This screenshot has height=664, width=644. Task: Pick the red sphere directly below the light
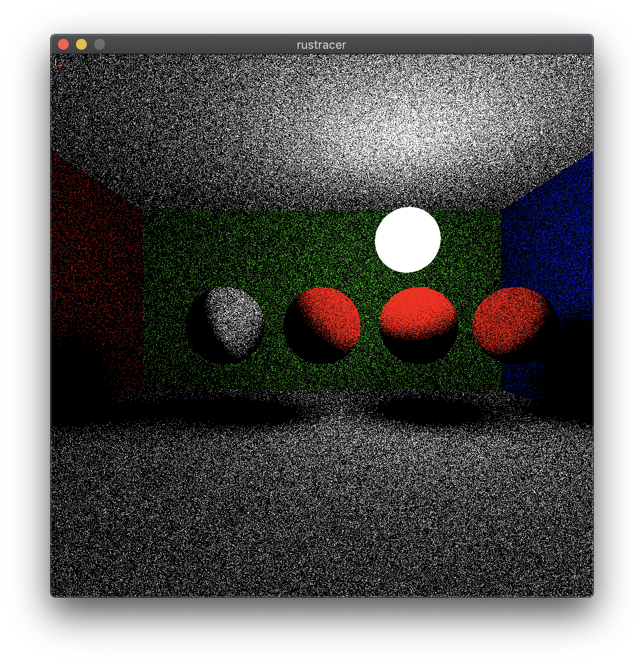417,312
